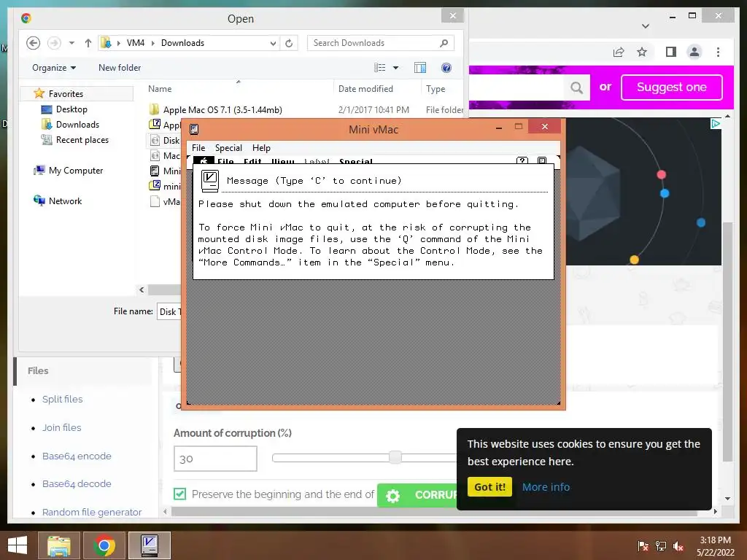Screen dimensions: 747x560
Task: Change view with the view layout icon
Action: point(379,68)
